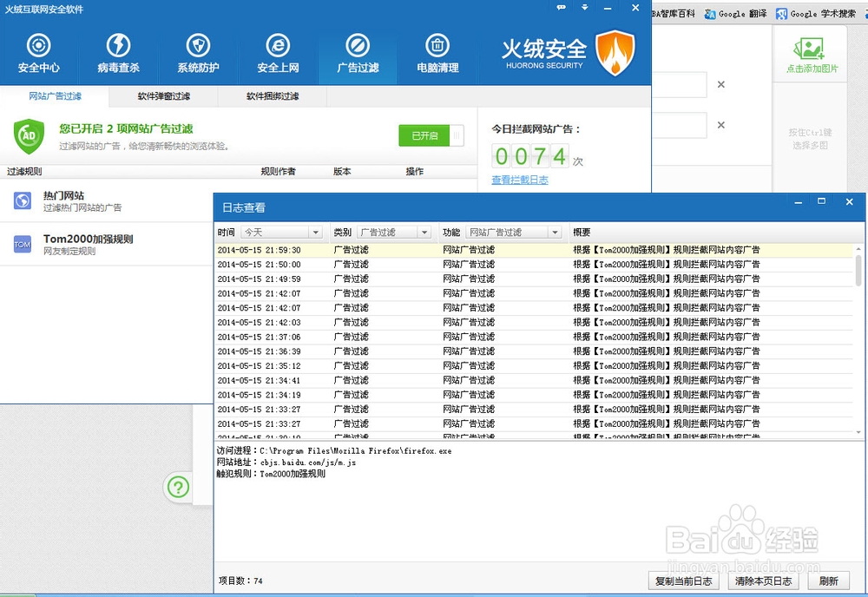Click the first input field behind the window

(680, 85)
